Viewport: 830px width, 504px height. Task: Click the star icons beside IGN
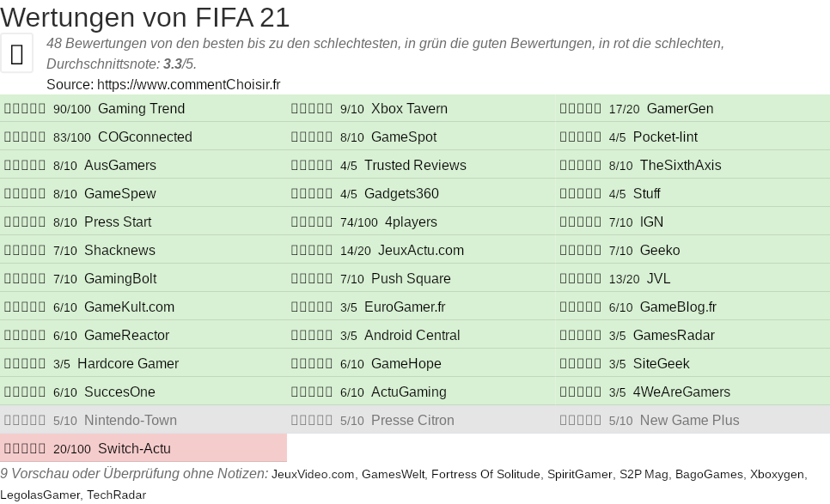[x=581, y=222]
